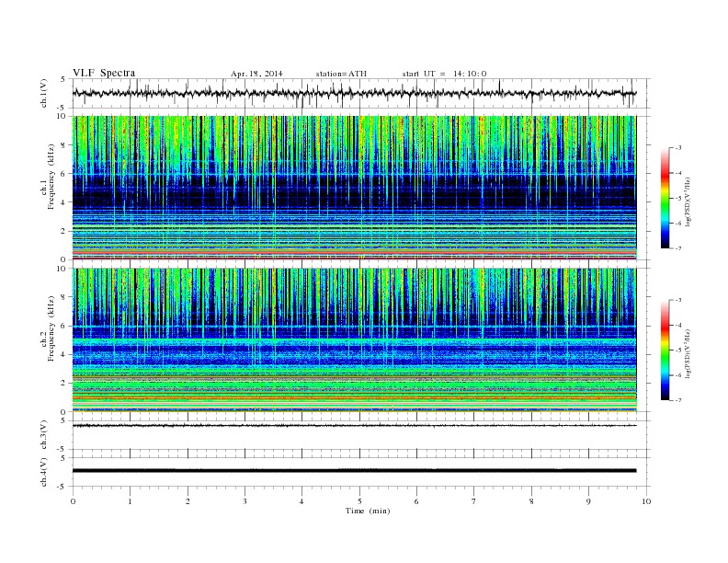Screen dimensions: 728x563
Task: Click the 'Time (min)' x-axis label
Action: tap(368, 511)
